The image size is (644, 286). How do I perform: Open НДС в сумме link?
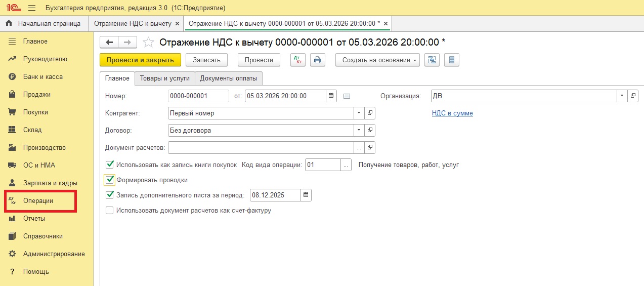452,113
